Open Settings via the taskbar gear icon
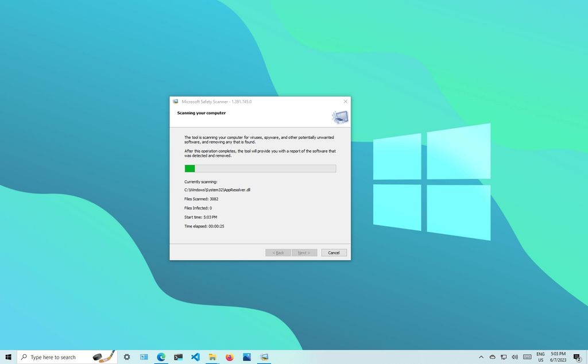 click(x=127, y=357)
